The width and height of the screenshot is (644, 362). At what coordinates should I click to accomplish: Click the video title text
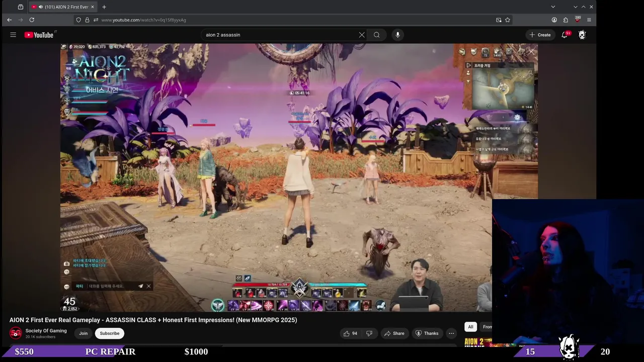[x=153, y=320]
